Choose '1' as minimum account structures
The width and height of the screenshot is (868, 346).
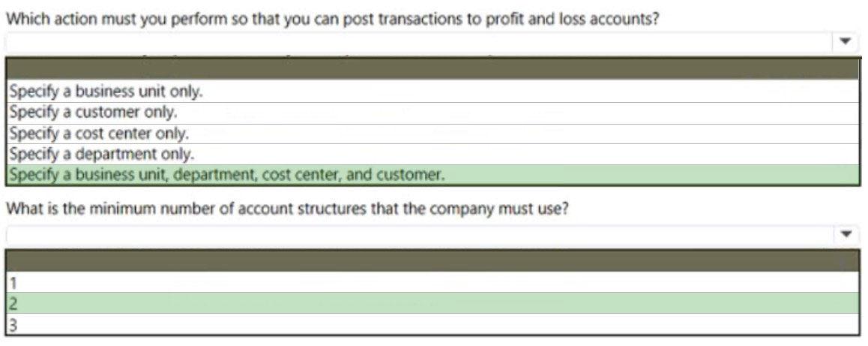433,282
